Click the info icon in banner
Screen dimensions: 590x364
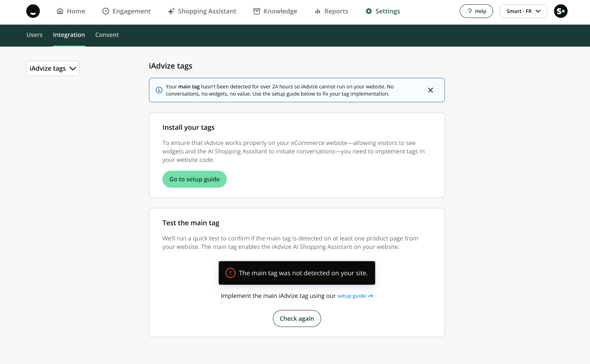pos(159,90)
